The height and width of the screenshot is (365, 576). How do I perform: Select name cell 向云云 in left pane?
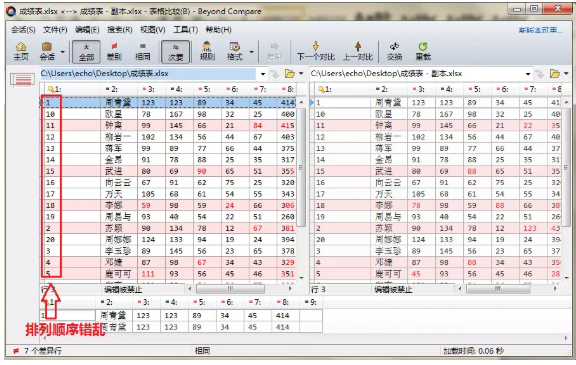[x=118, y=182]
